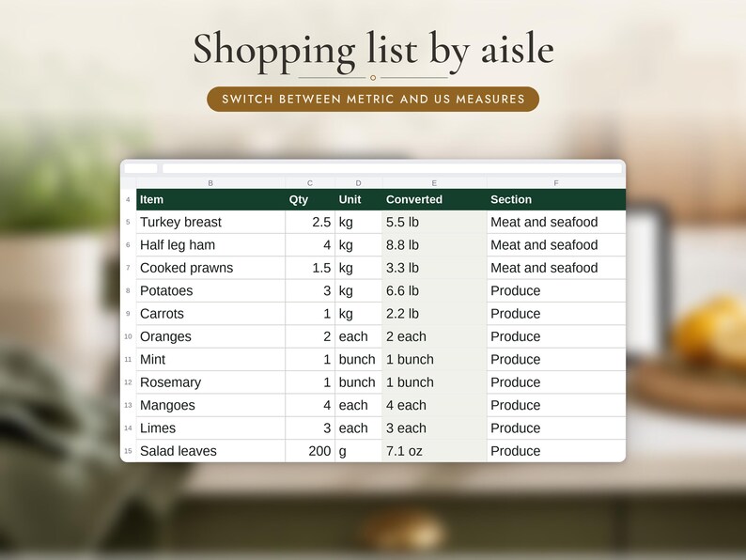Select the Qty header cell
The height and width of the screenshot is (560, 746).
[310, 199]
